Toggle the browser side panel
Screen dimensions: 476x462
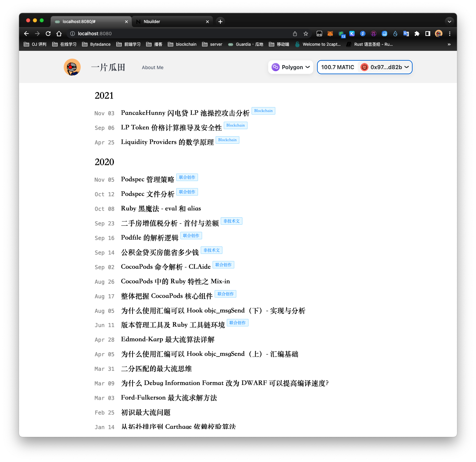[428, 34]
